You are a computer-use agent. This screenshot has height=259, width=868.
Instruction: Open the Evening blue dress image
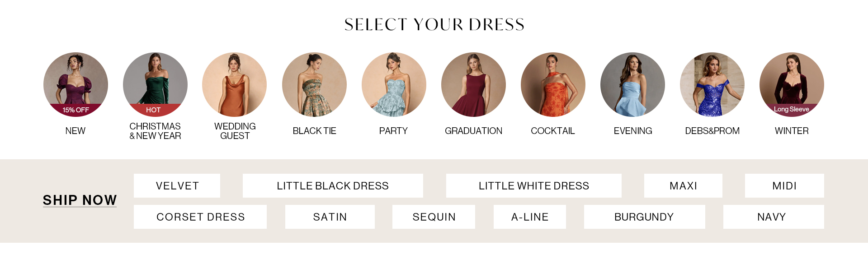point(632,85)
